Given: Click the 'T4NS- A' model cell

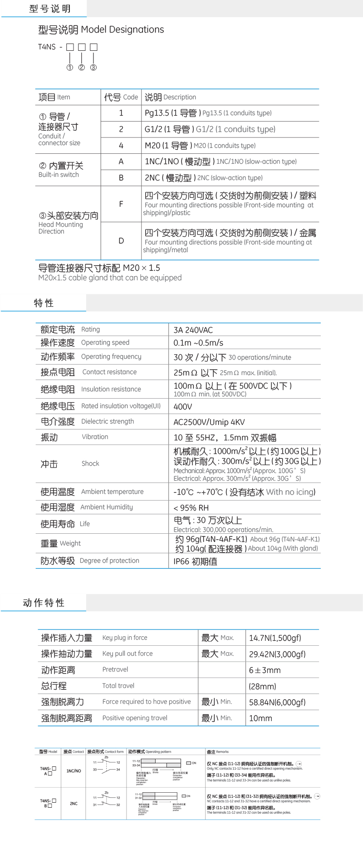Looking at the screenshot, I should point(48,771).
